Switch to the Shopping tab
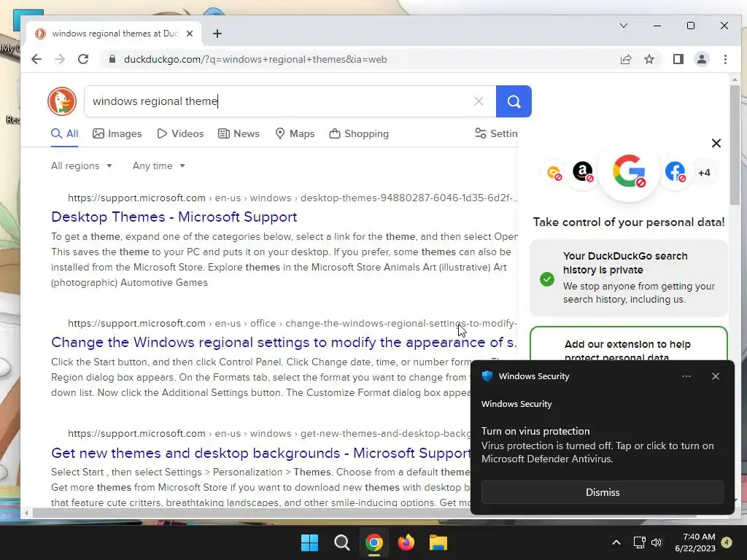This screenshot has width=747, height=560. coord(359,134)
